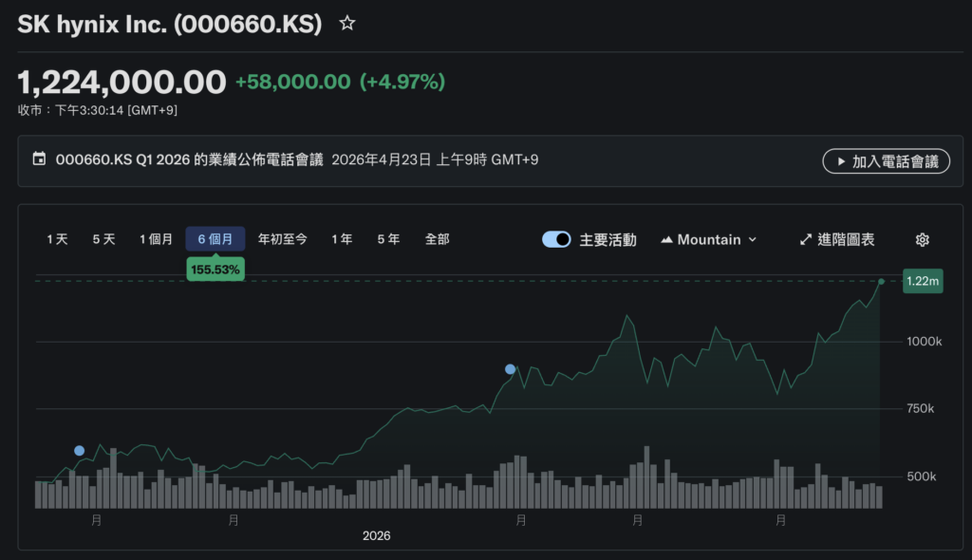Click the mountain chart type icon
The image size is (972, 560).
(x=666, y=240)
